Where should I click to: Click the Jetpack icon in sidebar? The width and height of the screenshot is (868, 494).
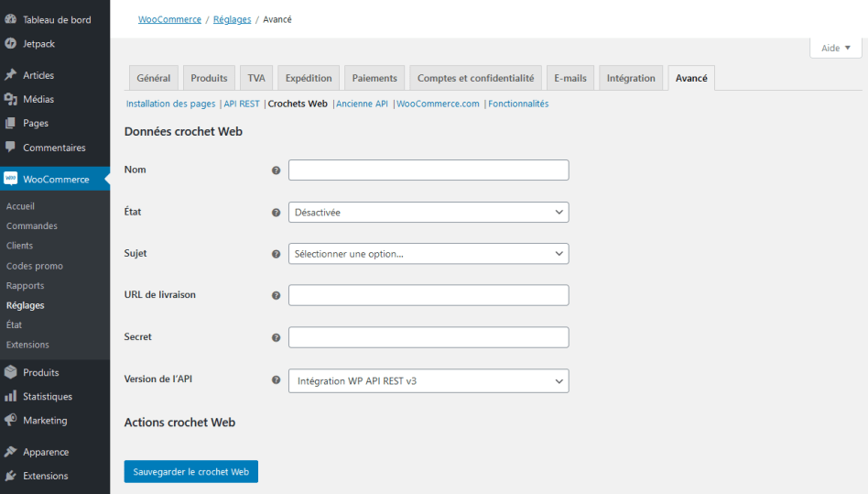click(x=11, y=43)
